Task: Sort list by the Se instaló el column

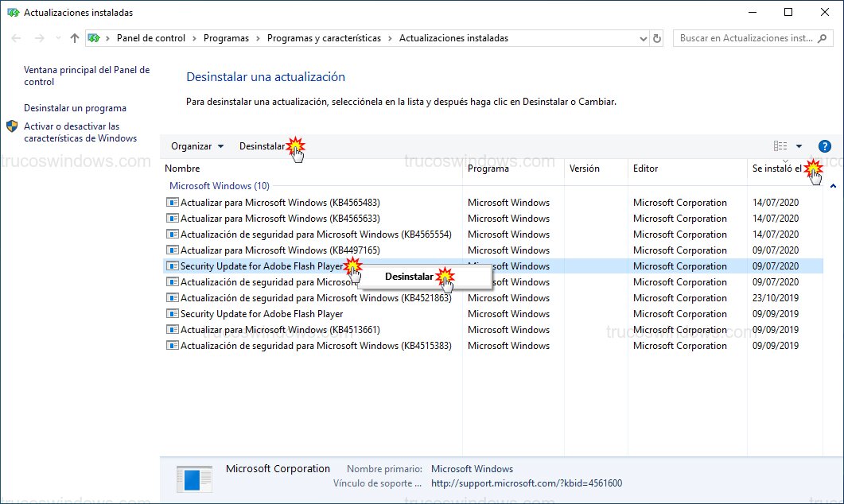Action: 776,169
